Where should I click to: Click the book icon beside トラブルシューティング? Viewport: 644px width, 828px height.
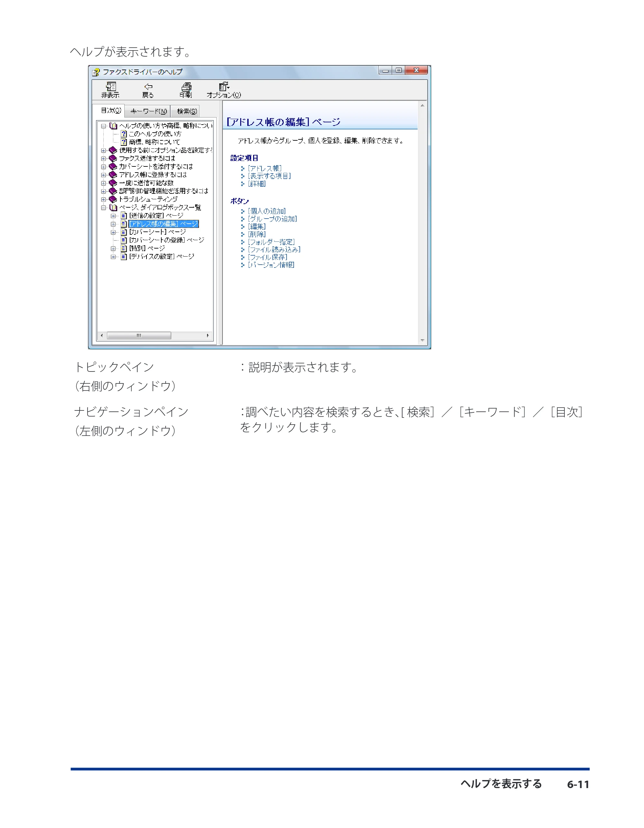point(113,199)
